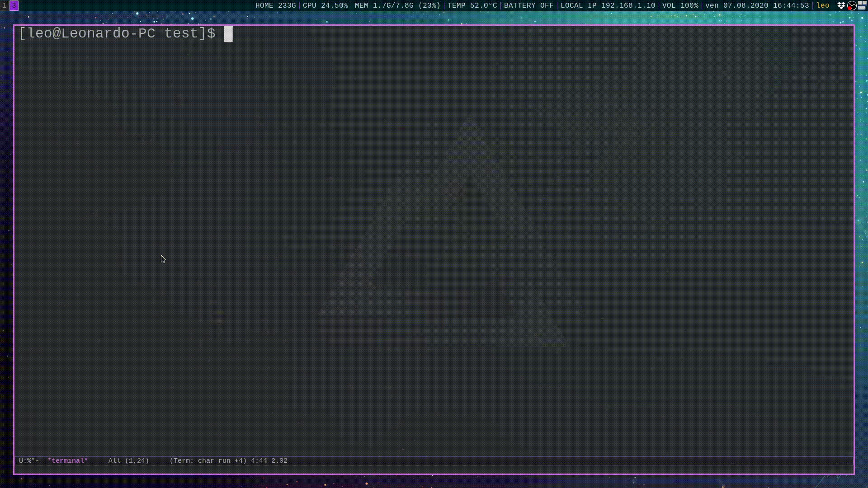The height and width of the screenshot is (488, 868).
Task: Click the VOL 100% volume indicator
Action: 680,5
